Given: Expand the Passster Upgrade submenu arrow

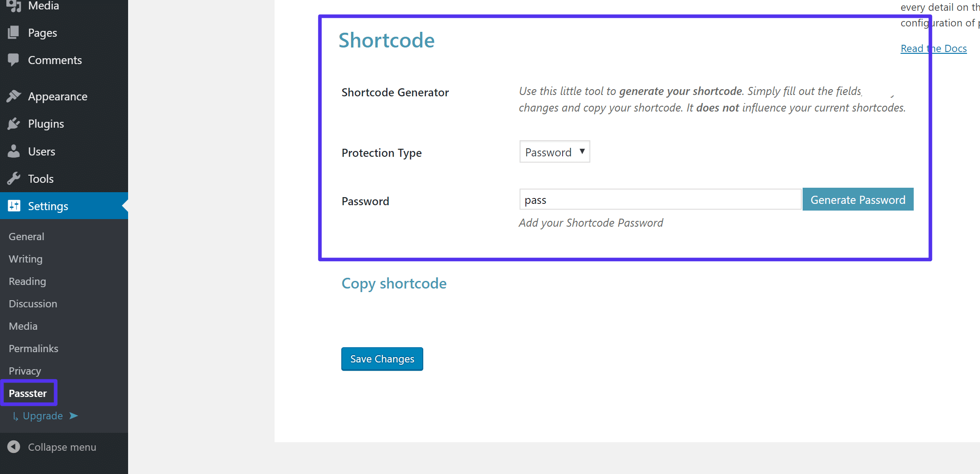Looking at the screenshot, I should click(73, 415).
